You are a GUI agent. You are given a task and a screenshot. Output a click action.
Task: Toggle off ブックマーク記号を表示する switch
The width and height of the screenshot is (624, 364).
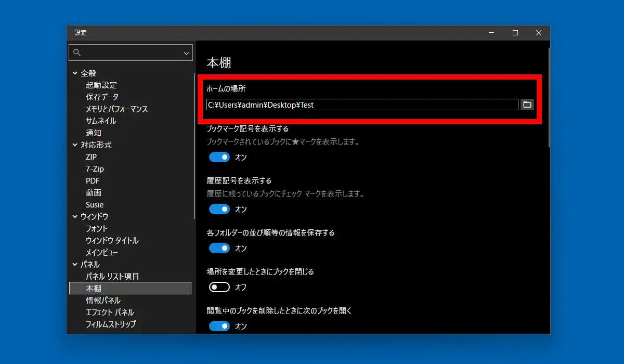point(219,157)
